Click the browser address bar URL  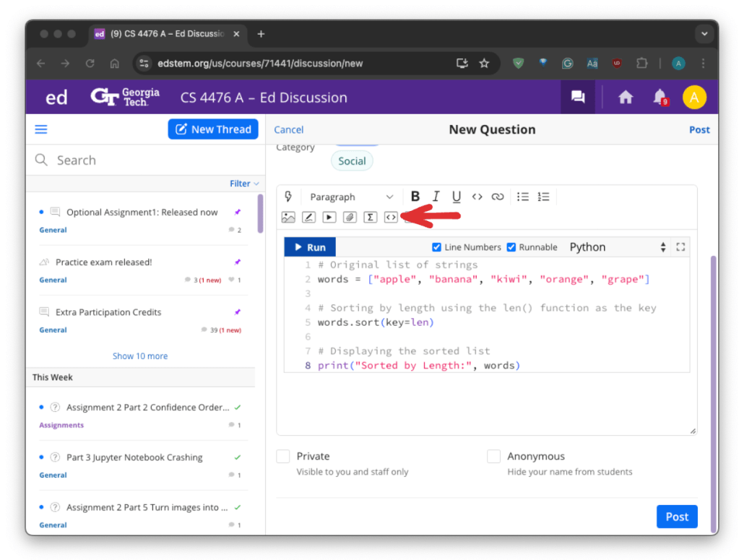260,63
